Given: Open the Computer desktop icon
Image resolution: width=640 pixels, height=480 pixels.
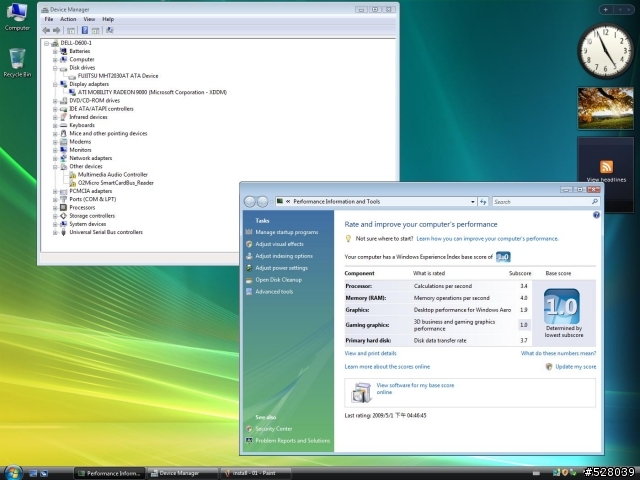Looking at the screenshot, I should (x=17, y=16).
